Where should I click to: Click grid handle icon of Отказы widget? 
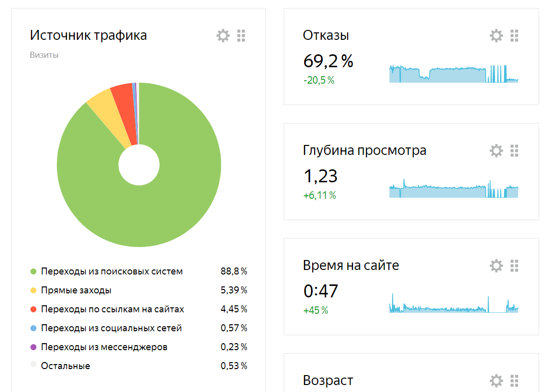click(x=514, y=35)
